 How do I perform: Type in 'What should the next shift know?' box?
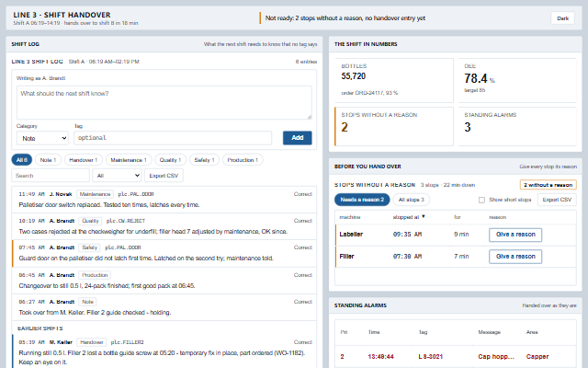pyautogui.click(x=164, y=102)
